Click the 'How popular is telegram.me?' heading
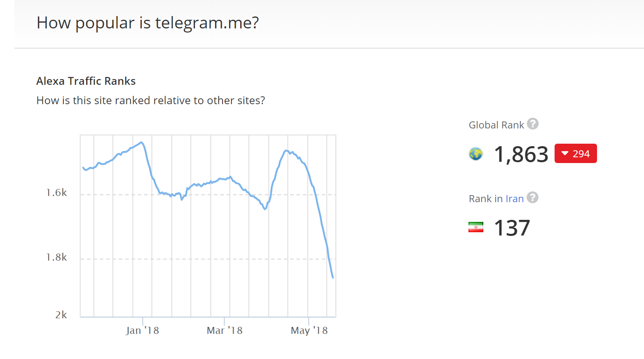Screen dimensions: 644x359 [x=148, y=23]
